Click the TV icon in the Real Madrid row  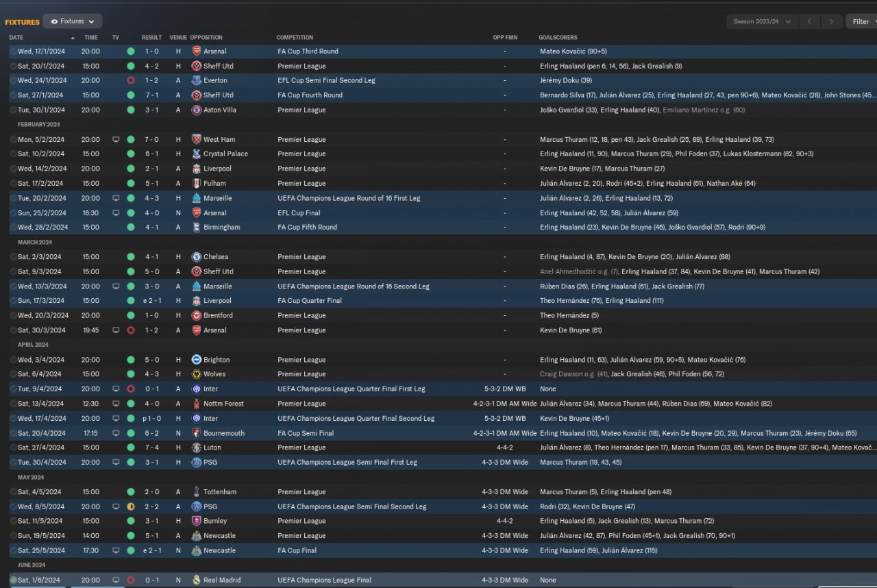116,580
